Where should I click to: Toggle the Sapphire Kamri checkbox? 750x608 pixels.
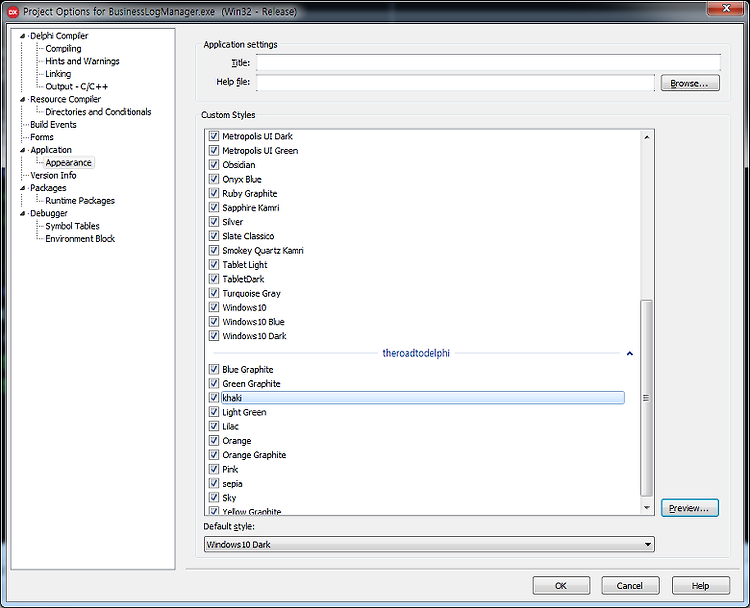point(214,208)
